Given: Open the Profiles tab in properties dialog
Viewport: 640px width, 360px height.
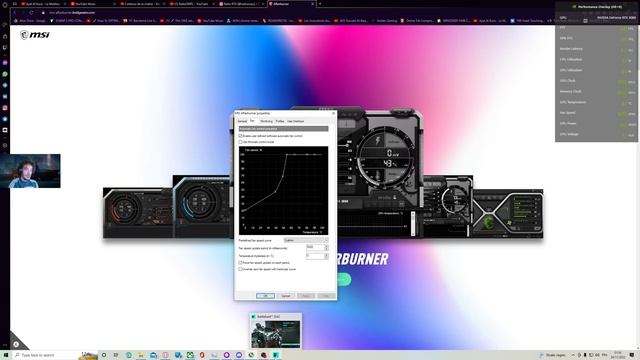Looking at the screenshot, I should pos(280,121).
